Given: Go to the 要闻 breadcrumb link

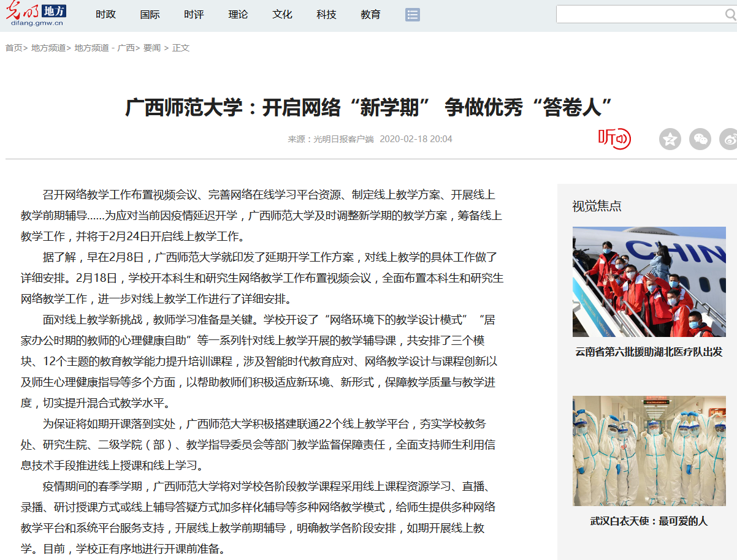Looking at the screenshot, I should point(151,48).
